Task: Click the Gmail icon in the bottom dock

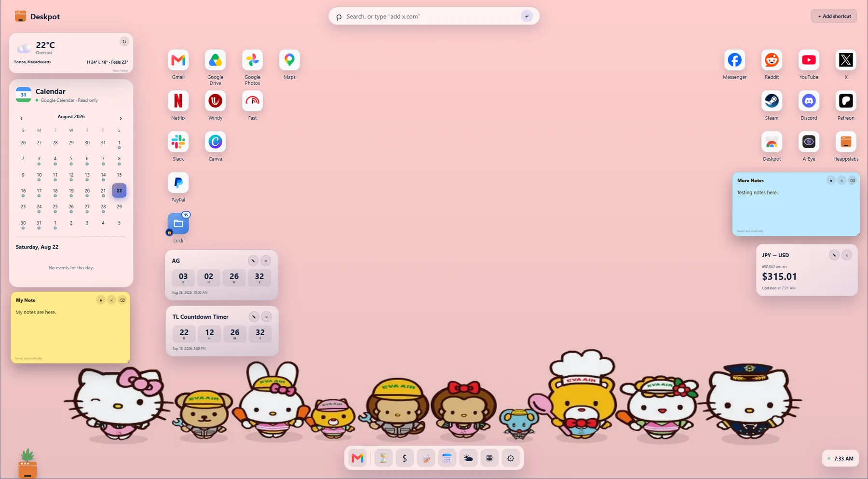Action: click(x=357, y=458)
